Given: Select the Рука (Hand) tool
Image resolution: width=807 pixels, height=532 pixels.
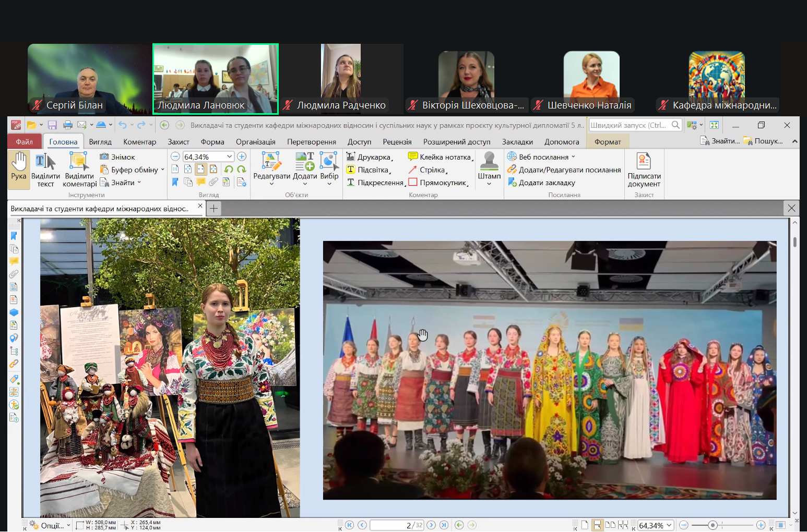Looking at the screenshot, I should point(19,166).
